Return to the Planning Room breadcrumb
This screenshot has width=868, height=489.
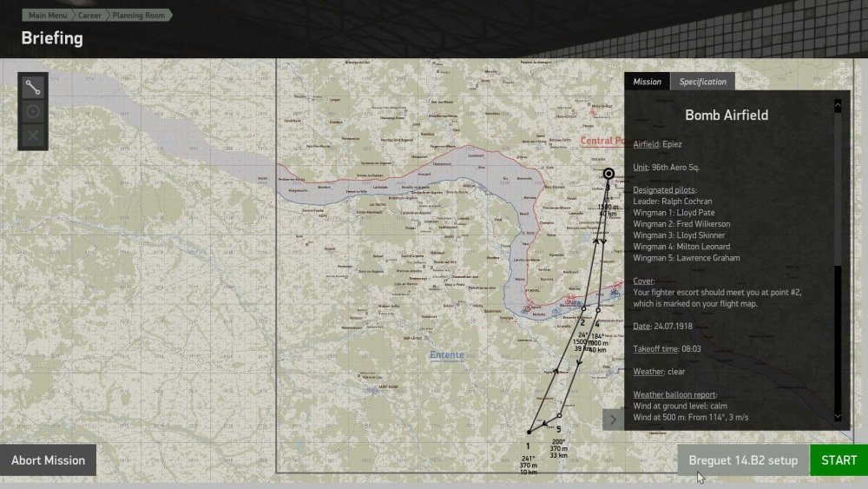(x=138, y=15)
